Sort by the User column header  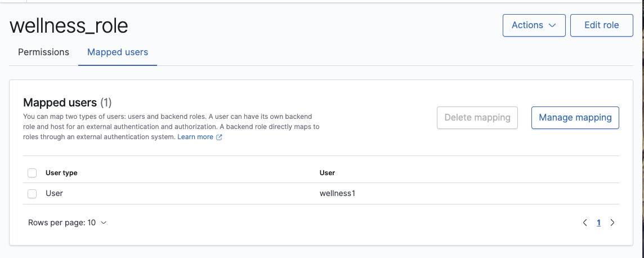click(327, 173)
